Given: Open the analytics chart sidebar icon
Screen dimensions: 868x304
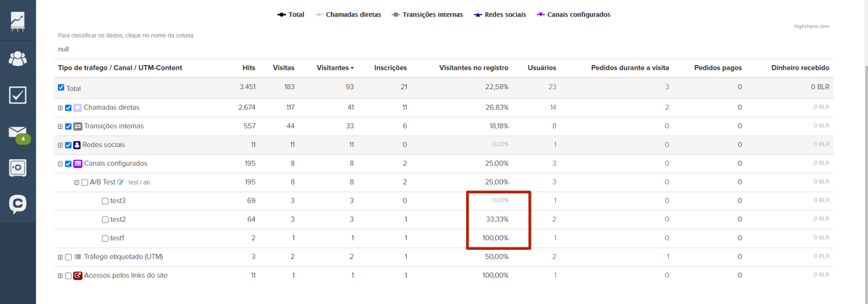Looking at the screenshot, I should (17, 20).
